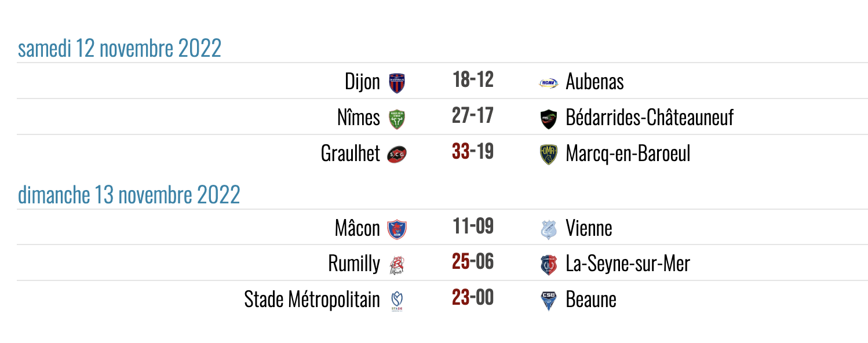Click the Aubenas RCAV logo
Screen dimensions: 868x343
(548, 83)
